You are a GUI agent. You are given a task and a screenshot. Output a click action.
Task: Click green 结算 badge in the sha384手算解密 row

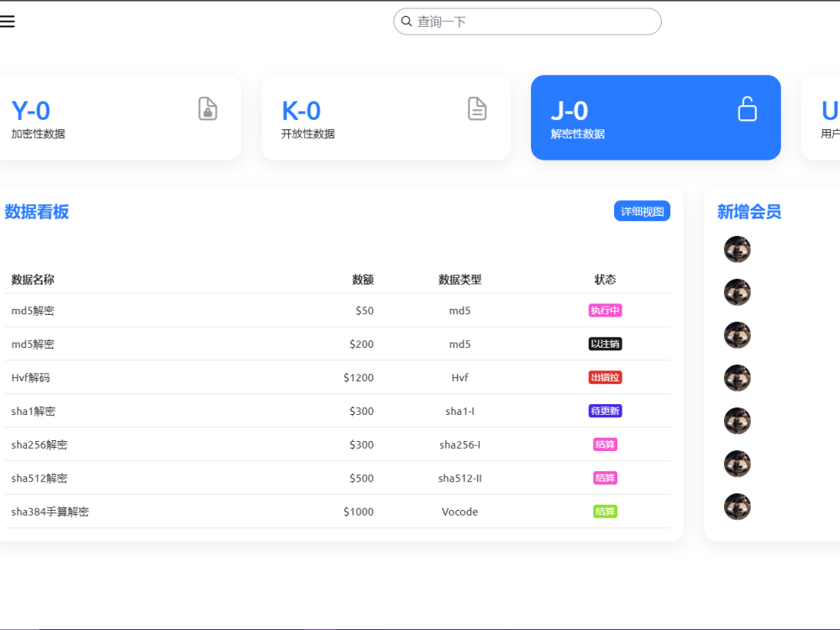605,511
